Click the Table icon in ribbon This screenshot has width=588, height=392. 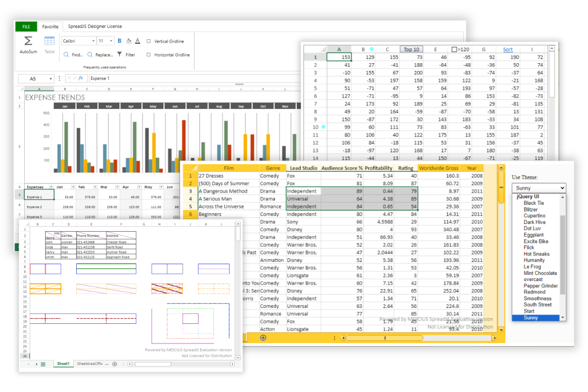click(x=49, y=41)
